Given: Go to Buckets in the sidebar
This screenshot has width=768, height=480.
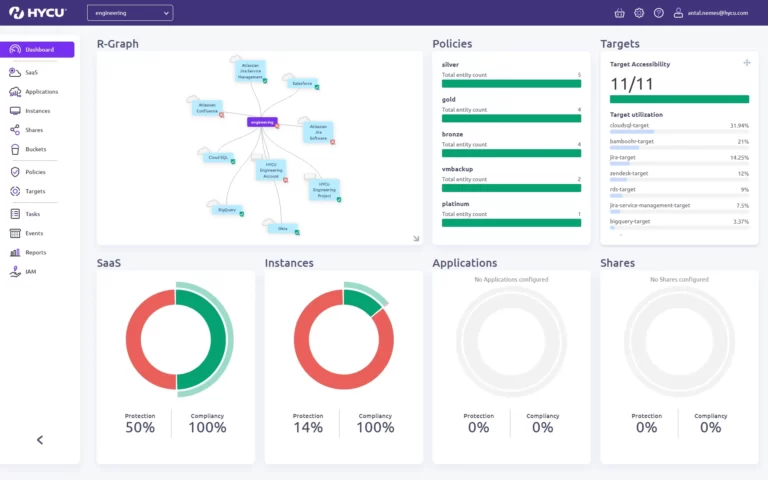Looking at the screenshot, I should (34, 149).
